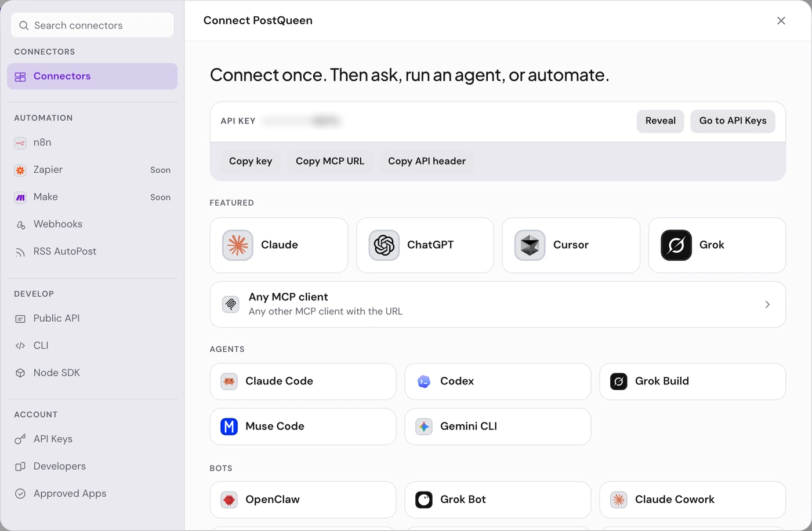The image size is (812, 531).
Task: Click 'Any other MCP client with the URL' text
Action: pyautogui.click(x=325, y=311)
